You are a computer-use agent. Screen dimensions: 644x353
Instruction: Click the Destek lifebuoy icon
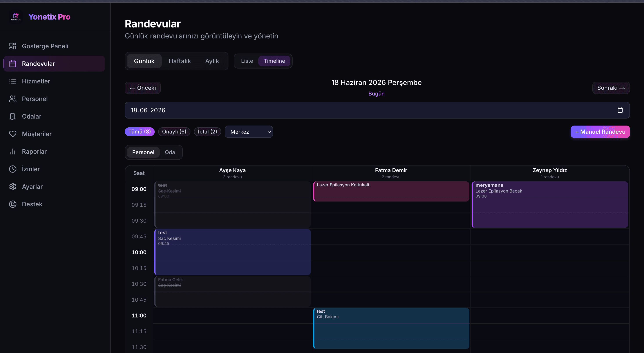(x=13, y=204)
